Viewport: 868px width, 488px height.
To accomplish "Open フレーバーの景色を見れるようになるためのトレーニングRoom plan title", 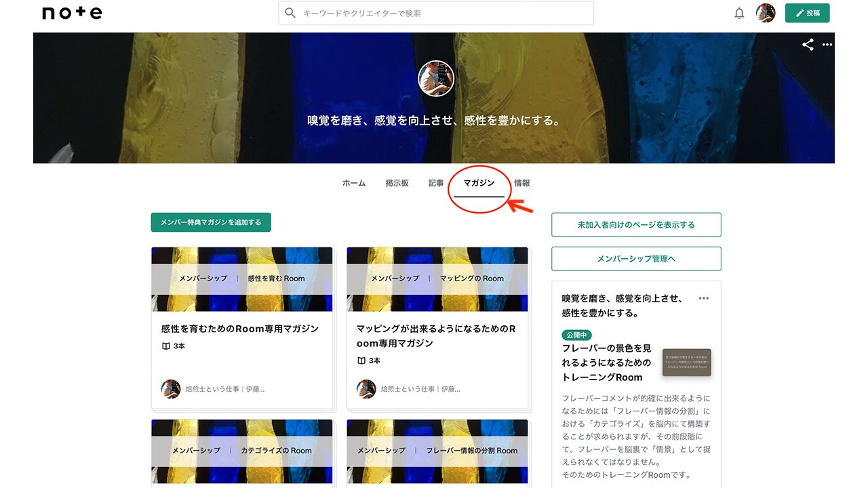I will click(x=606, y=363).
